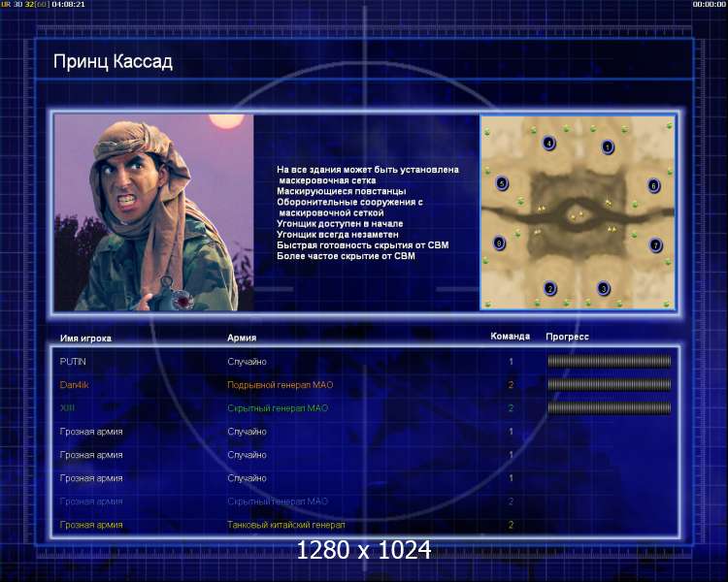Click the dimmed "Скрытный генерал МАО" entry
The image size is (728, 582).
pyautogui.click(x=278, y=501)
